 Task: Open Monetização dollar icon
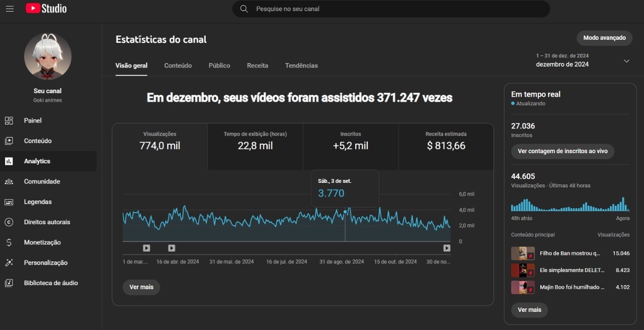click(x=9, y=242)
